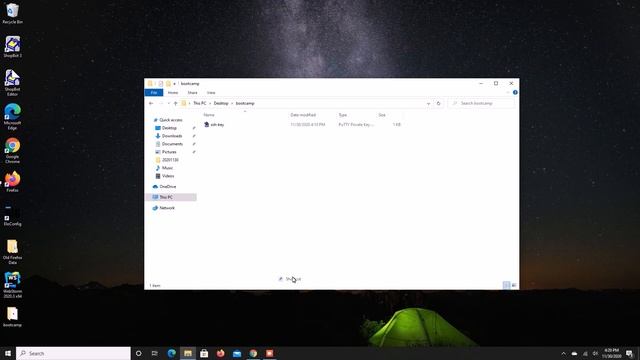Image resolution: width=640 pixels, height=360 pixels.
Task: Select the ShopBot 3 desktop shortcut
Action: [x=12, y=47]
